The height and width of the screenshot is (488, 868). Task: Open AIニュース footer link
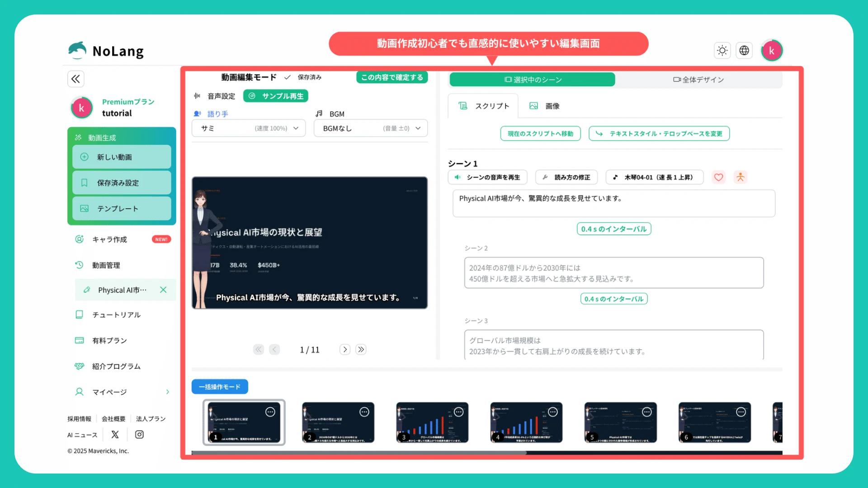point(82,435)
